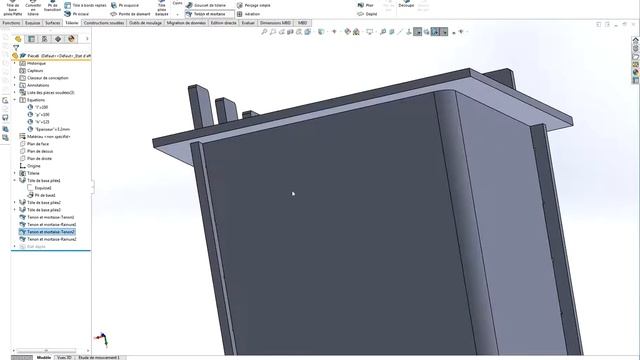Click the Aération tool
This screenshot has height=360, width=640.
(x=248, y=14)
